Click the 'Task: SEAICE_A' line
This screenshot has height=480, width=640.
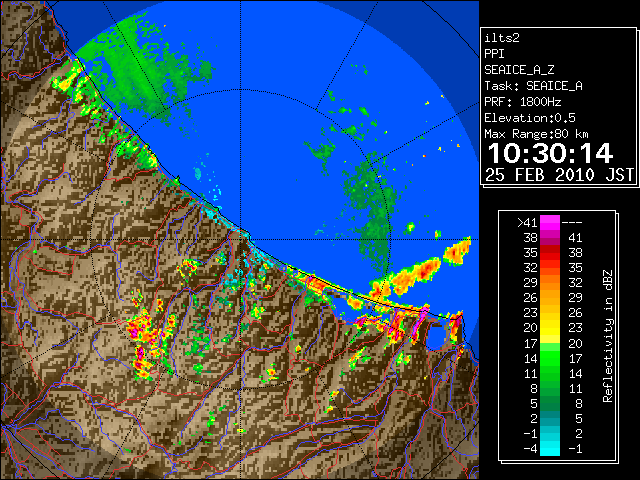pyautogui.click(x=533, y=86)
